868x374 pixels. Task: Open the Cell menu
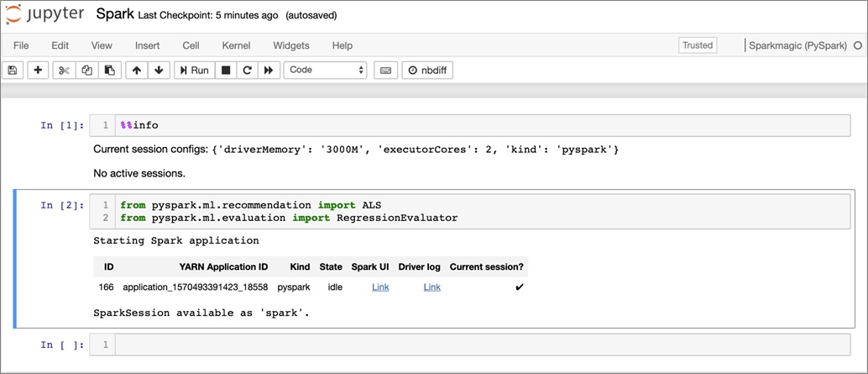tap(191, 45)
